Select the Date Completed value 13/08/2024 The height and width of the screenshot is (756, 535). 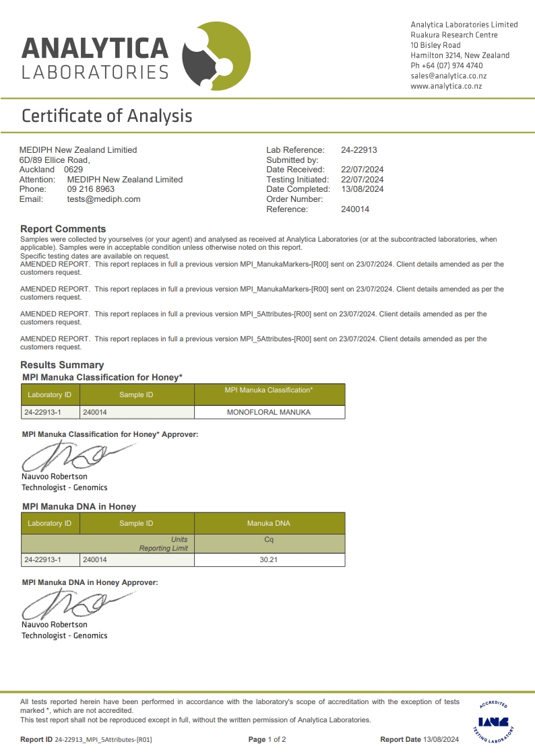point(363,189)
